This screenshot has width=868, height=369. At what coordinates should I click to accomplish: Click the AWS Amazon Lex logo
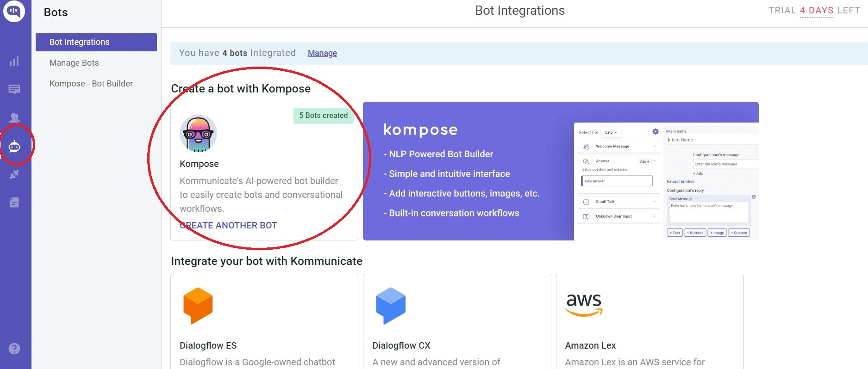pos(584,305)
